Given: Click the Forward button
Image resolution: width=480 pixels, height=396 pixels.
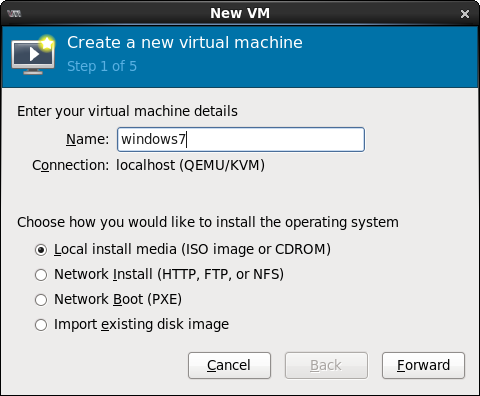Looking at the screenshot, I should [x=423, y=365].
